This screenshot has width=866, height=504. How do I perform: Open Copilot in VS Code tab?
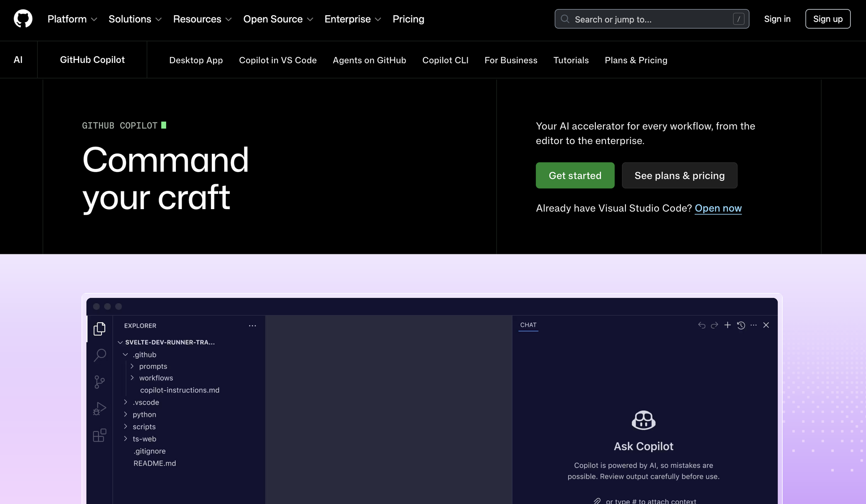tap(278, 60)
